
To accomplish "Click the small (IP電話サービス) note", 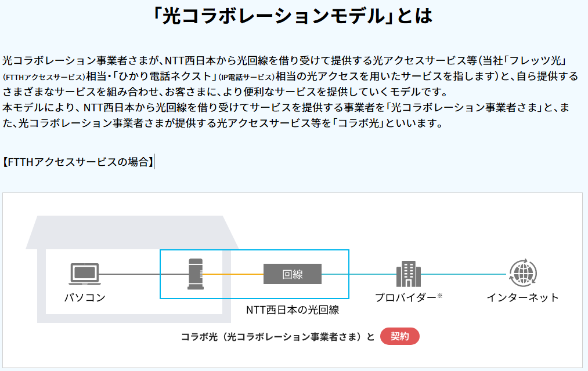I will click(x=247, y=78).
